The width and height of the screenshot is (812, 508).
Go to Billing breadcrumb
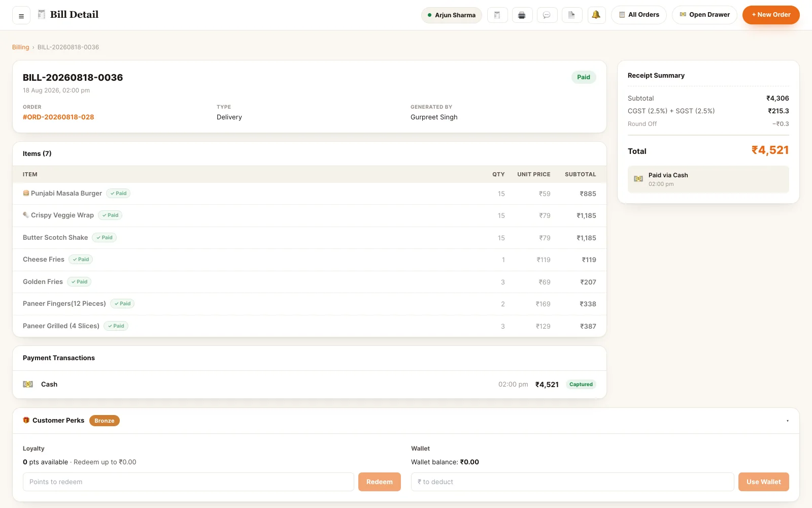point(21,47)
